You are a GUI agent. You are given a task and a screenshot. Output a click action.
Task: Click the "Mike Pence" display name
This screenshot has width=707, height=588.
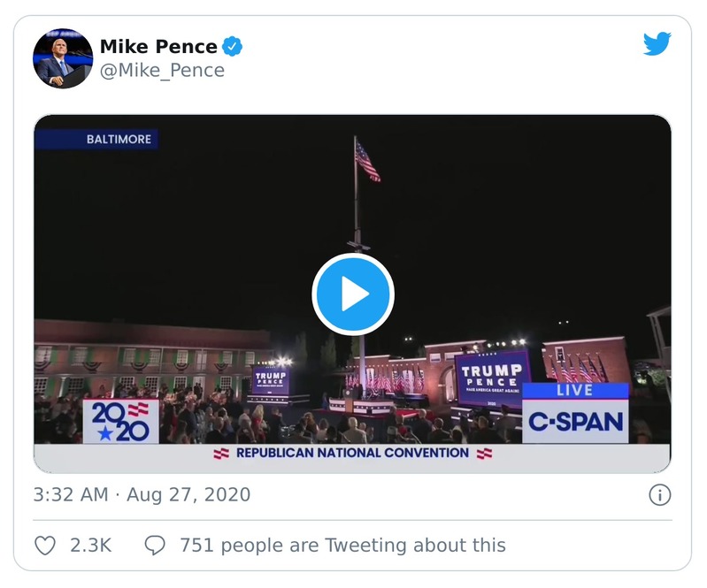click(158, 47)
